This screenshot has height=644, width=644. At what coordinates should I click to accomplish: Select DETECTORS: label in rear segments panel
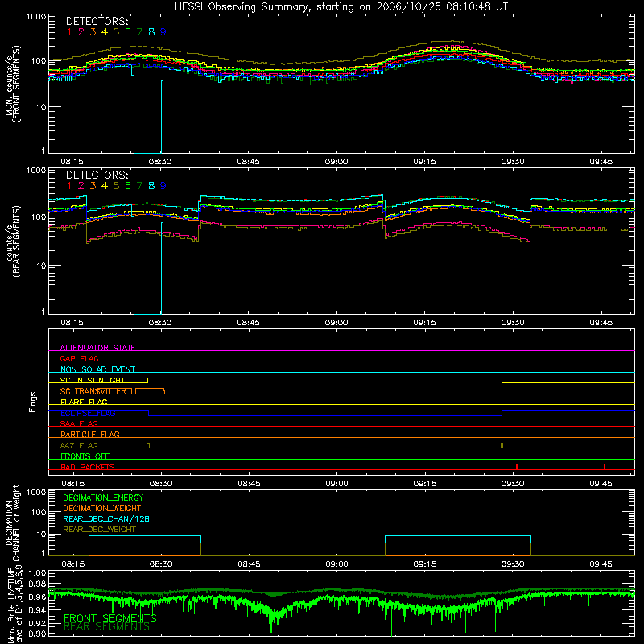point(97,175)
